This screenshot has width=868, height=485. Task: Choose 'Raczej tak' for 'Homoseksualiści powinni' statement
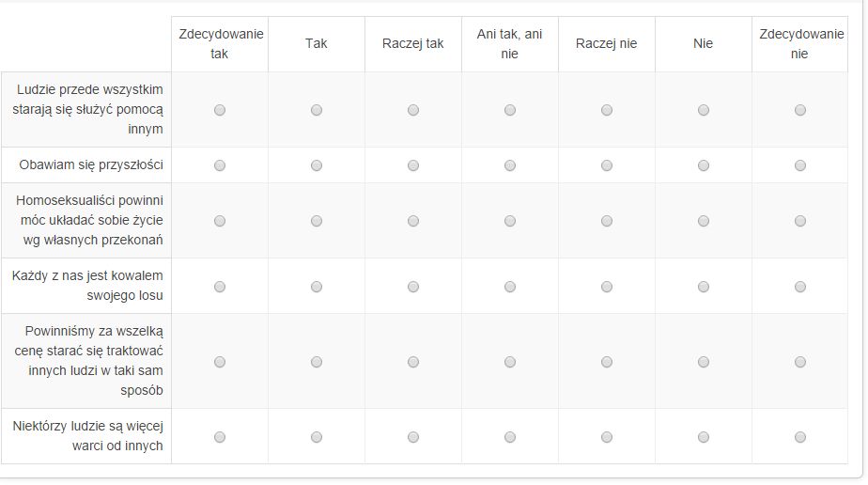413,221
